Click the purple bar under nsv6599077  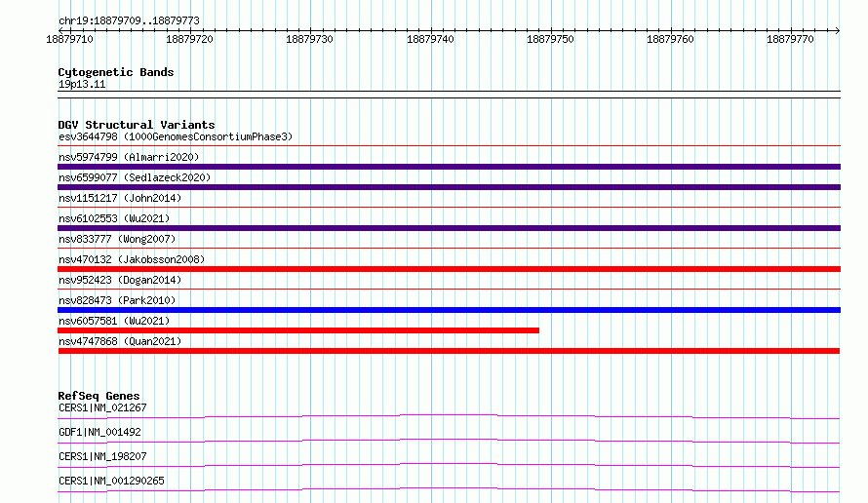(449, 187)
